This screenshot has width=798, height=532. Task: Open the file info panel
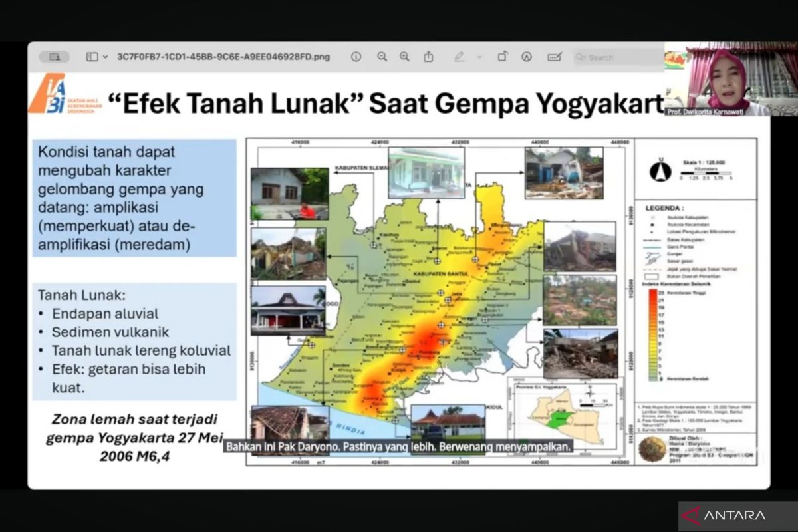pyautogui.click(x=356, y=57)
